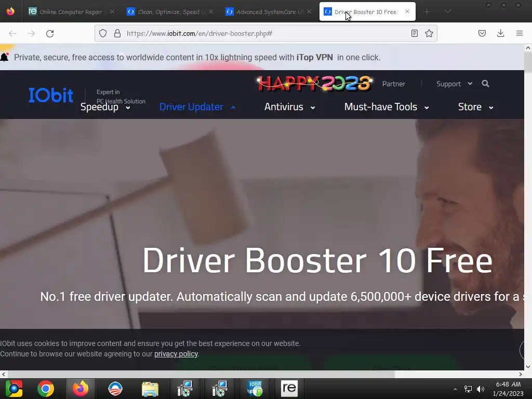532x399 pixels.
Task: Open the IObit installer taskbar icon
Action: point(255,389)
